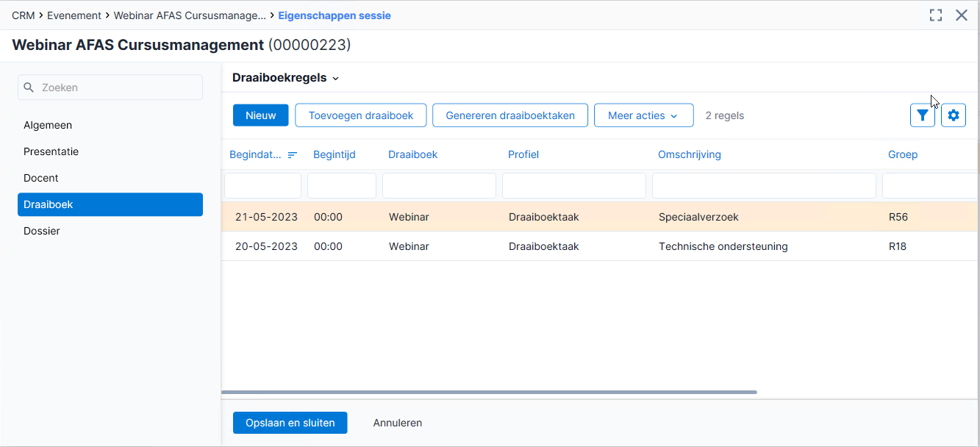This screenshot has width=980, height=447.
Task: Click the Omschrijving column filter field
Action: click(764, 186)
